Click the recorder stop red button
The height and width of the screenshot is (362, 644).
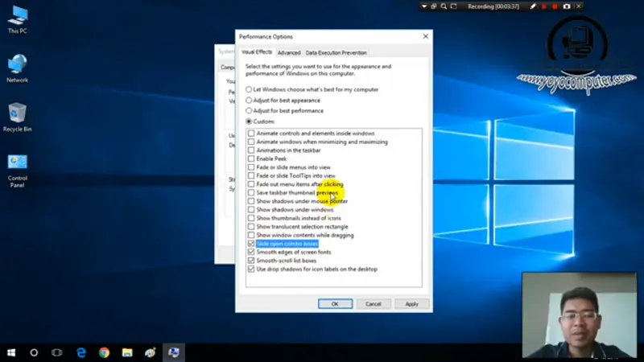coord(555,6)
